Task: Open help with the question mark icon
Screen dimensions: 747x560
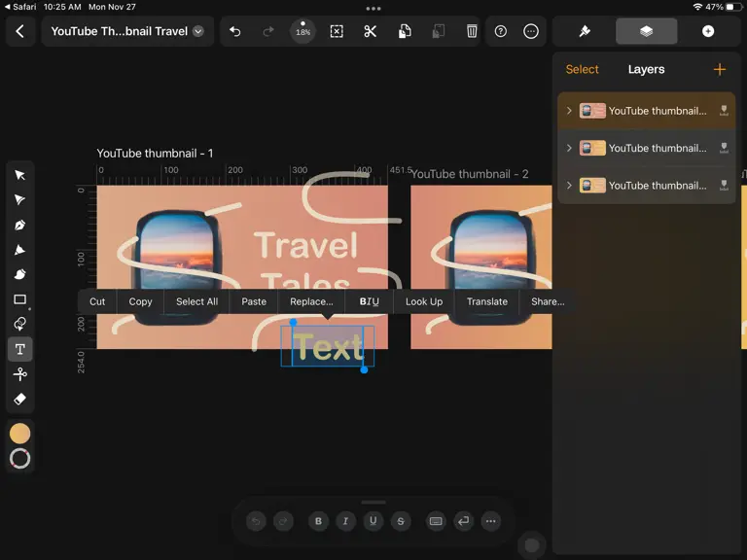Action: click(500, 31)
